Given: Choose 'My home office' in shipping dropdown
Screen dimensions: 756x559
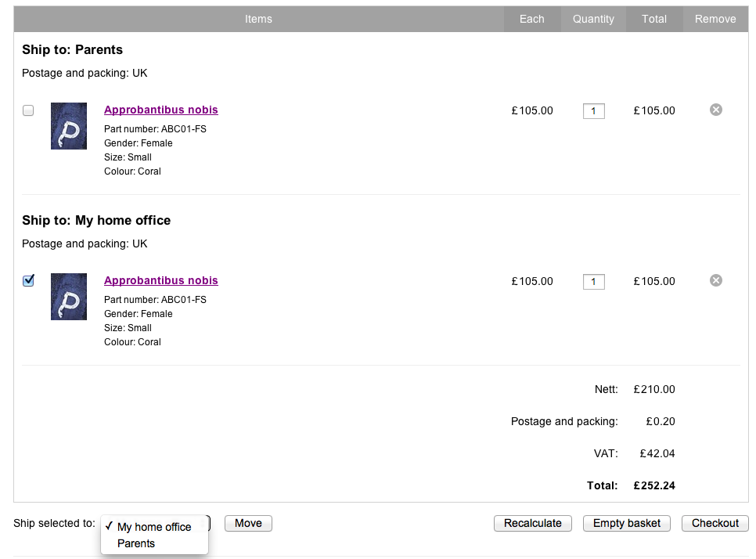Looking at the screenshot, I should point(154,527).
